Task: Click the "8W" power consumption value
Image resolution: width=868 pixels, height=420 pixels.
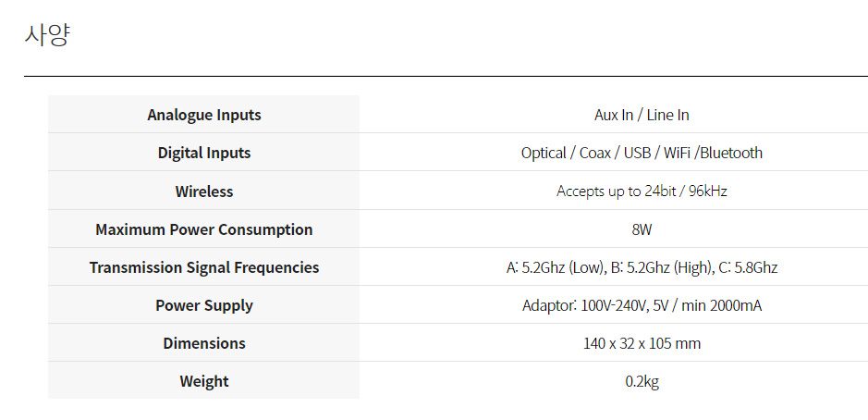Action: (642, 229)
